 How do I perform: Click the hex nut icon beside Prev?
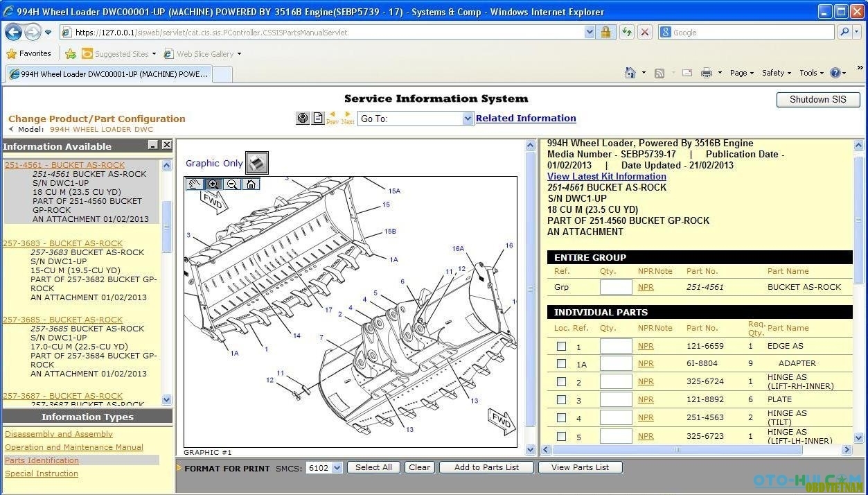tap(303, 119)
